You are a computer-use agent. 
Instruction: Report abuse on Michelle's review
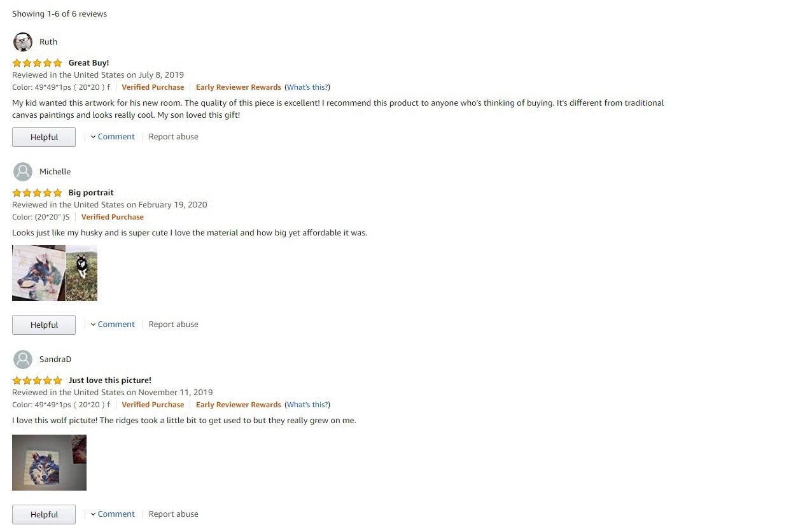coord(174,325)
